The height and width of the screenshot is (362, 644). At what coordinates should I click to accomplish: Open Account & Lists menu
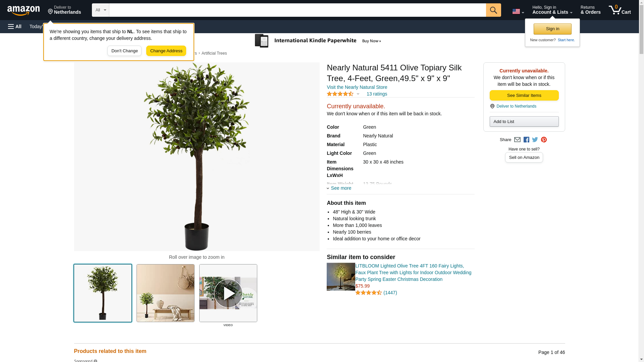(x=552, y=10)
